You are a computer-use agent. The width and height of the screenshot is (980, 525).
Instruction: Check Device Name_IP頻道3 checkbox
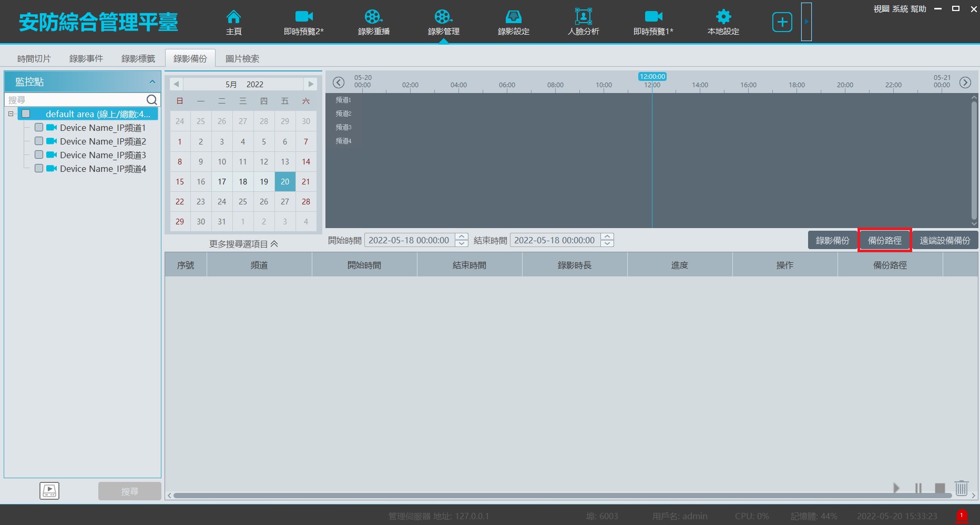(x=39, y=155)
